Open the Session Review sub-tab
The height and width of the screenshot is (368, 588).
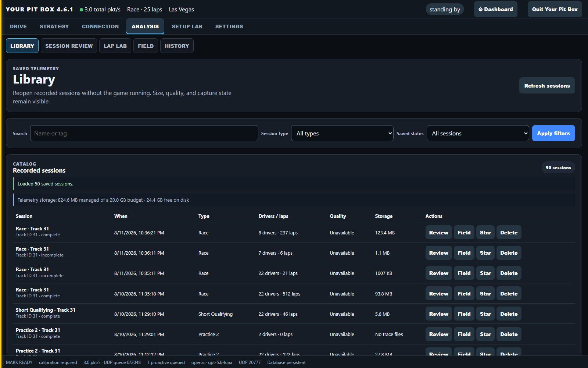click(69, 46)
